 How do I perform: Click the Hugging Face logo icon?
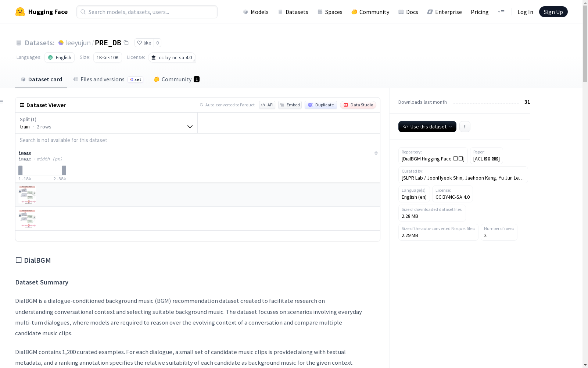point(20,12)
